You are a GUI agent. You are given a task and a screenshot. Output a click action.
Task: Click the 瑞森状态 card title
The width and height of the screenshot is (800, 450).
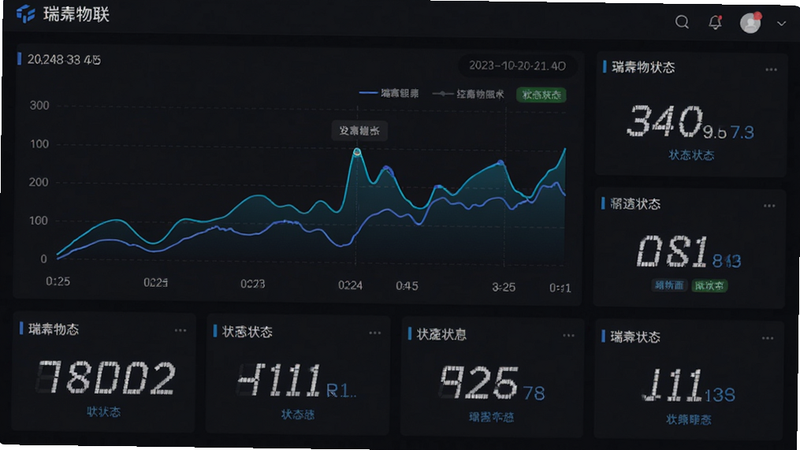point(635,337)
